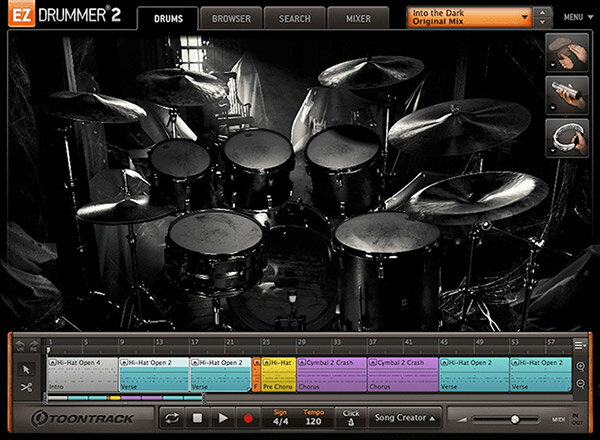Expand the Song Creator panel
The height and width of the screenshot is (440, 600).
point(404,418)
